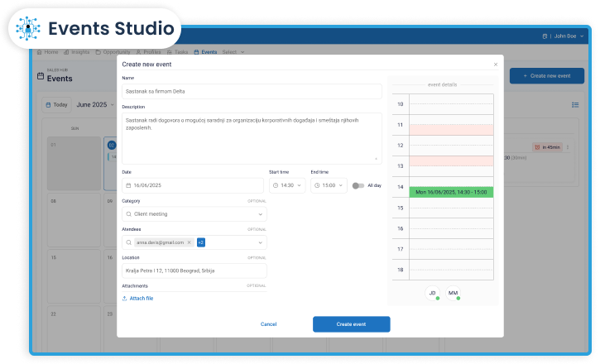Click the Cancel link

[268, 324]
